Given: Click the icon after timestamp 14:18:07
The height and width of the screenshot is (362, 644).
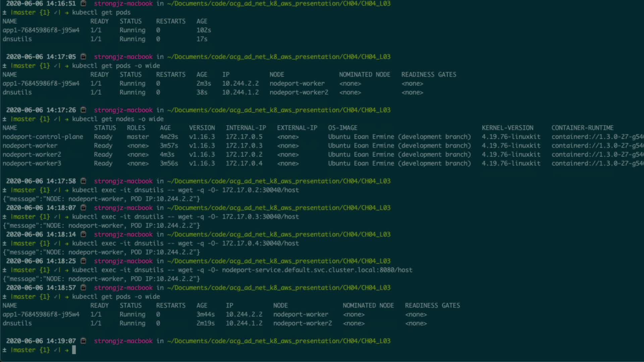Looking at the screenshot, I should tap(84, 208).
